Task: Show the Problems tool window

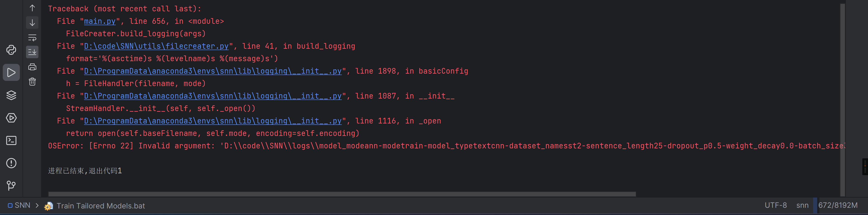Action: pos(11,163)
